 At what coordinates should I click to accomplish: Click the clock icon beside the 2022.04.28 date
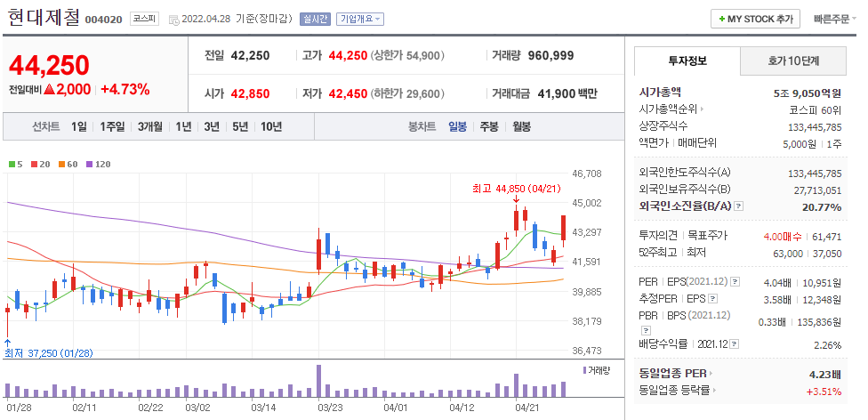coord(173,20)
